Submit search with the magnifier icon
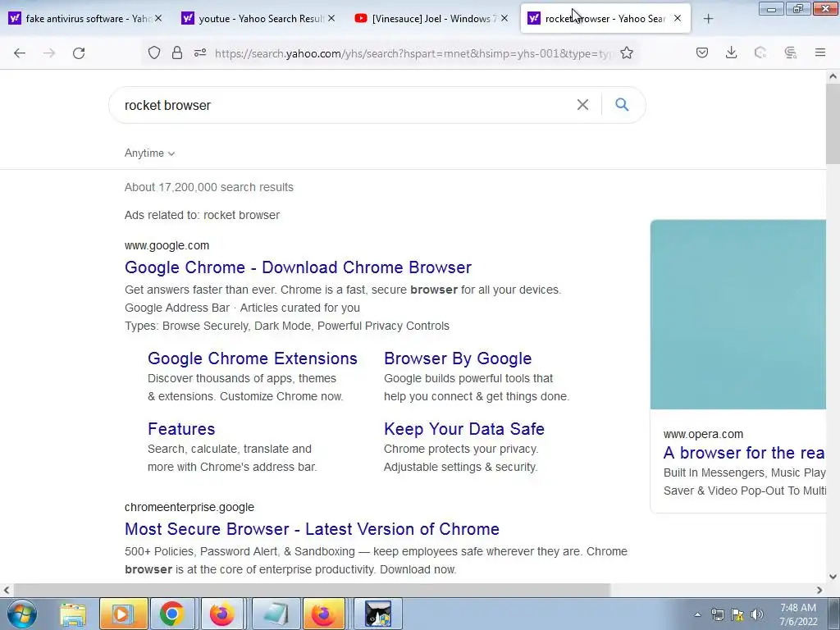Screen dimensions: 840x630 [x=622, y=104]
